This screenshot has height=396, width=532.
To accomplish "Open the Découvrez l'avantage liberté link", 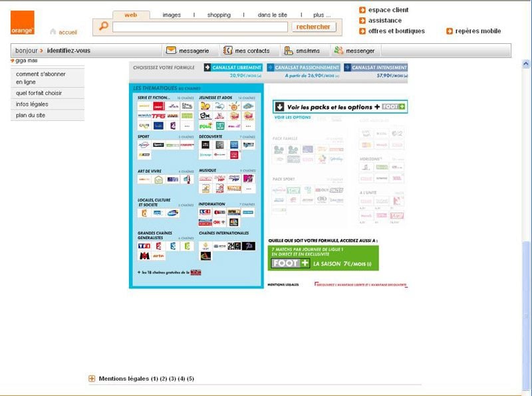I will click(361, 285).
